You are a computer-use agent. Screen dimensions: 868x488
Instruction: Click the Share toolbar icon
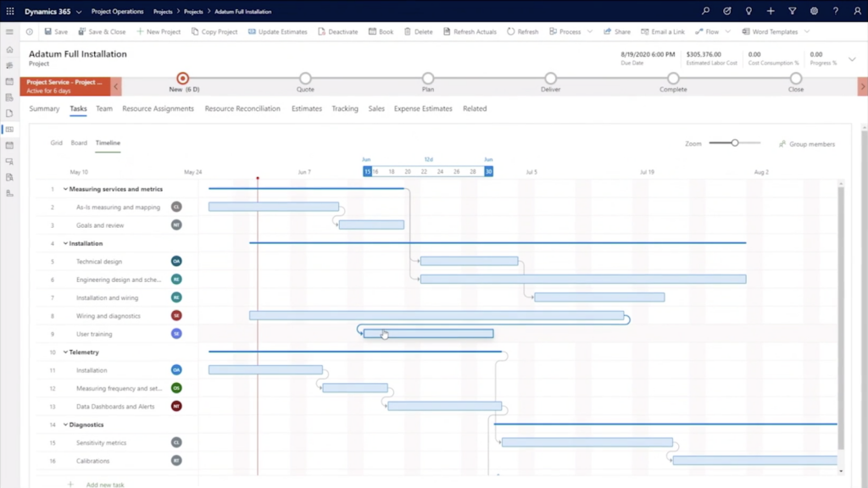coord(616,31)
